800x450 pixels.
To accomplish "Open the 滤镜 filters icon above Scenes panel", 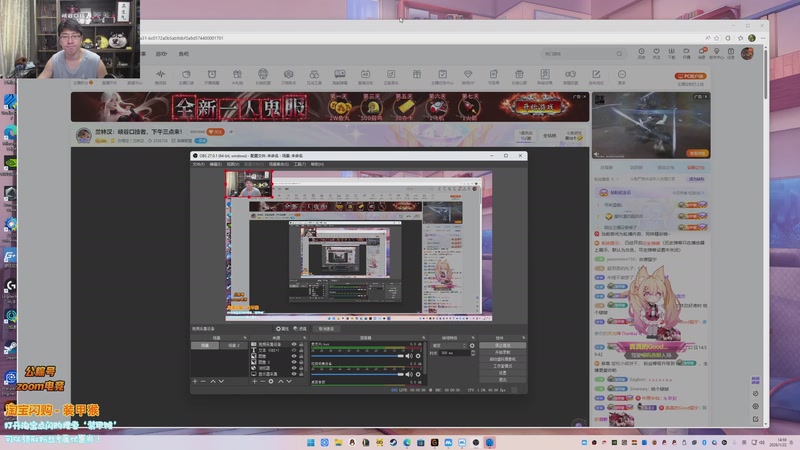I will [x=299, y=329].
